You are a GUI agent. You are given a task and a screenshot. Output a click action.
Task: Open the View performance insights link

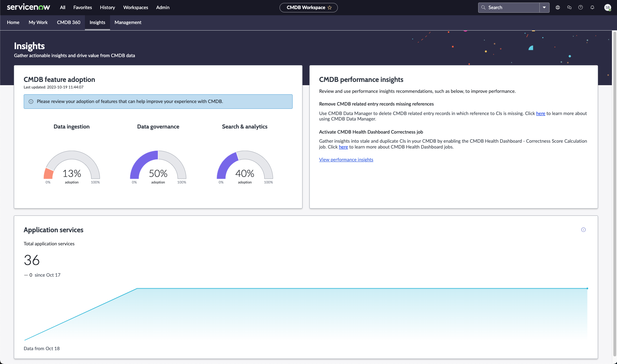click(x=346, y=160)
